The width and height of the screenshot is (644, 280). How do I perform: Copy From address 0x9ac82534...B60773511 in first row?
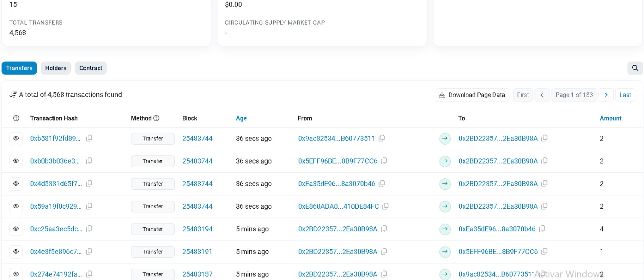pyautogui.click(x=382, y=138)
